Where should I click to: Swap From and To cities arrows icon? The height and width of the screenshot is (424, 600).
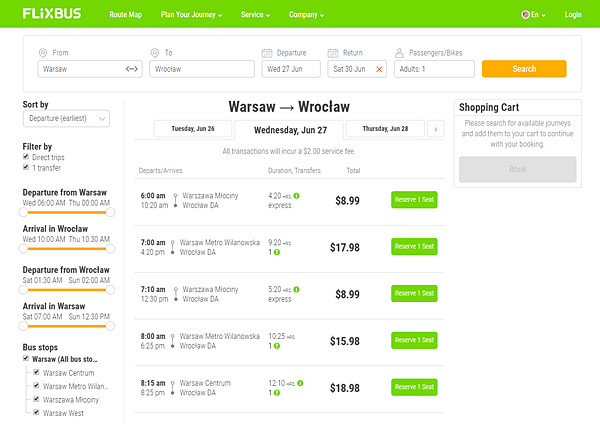tap(132, 69)
